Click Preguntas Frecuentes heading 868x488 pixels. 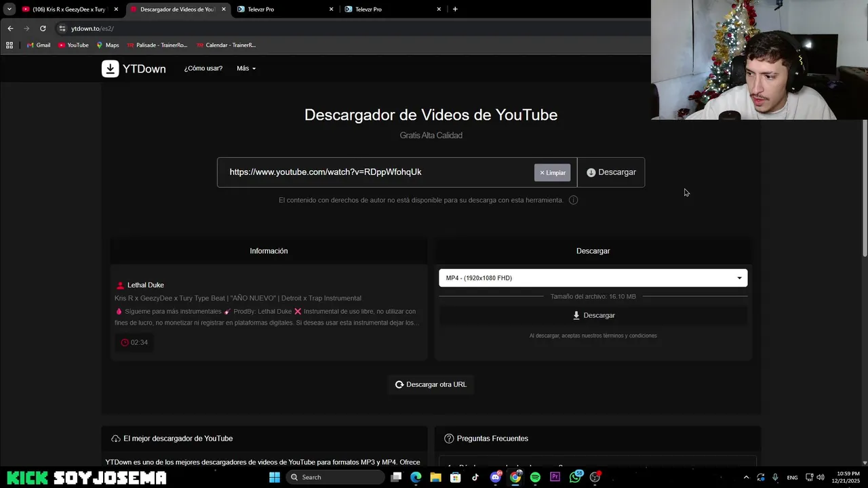(x=492, y=439)
